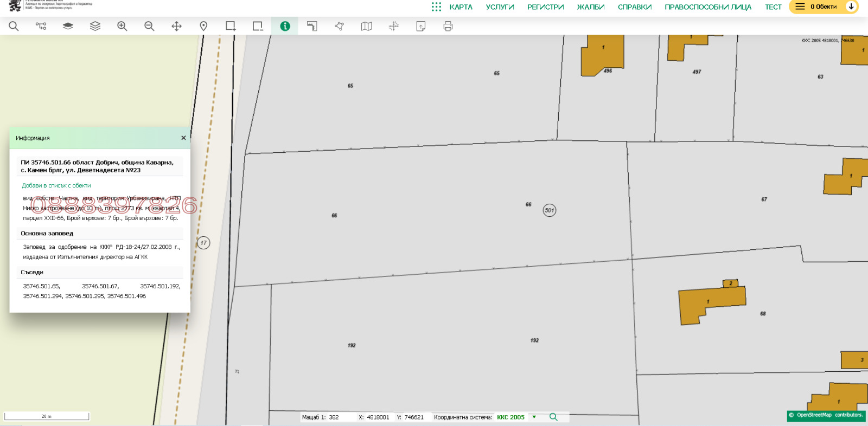Click the zoom in tool
868x426 pixels.
(x=122, y=26)
